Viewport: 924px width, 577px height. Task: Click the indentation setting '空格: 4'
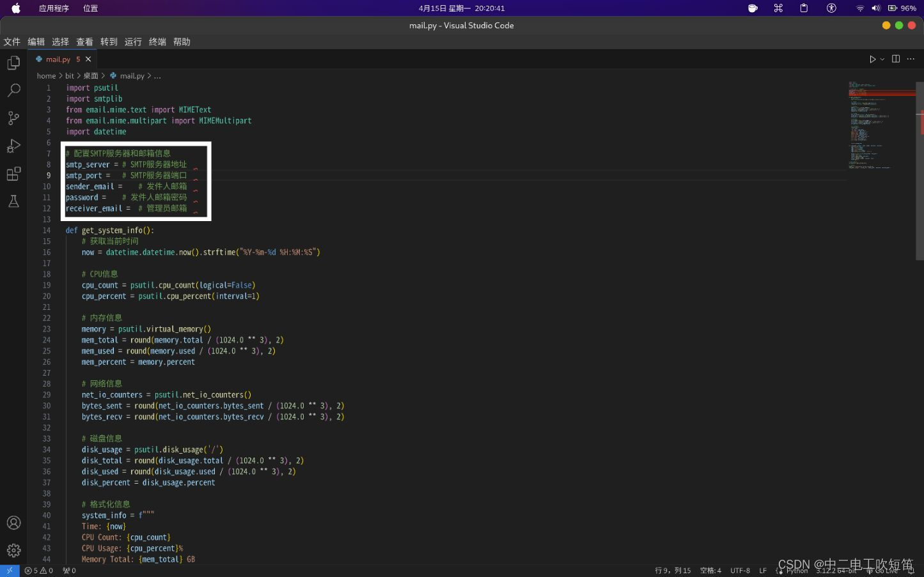point(710,571)
